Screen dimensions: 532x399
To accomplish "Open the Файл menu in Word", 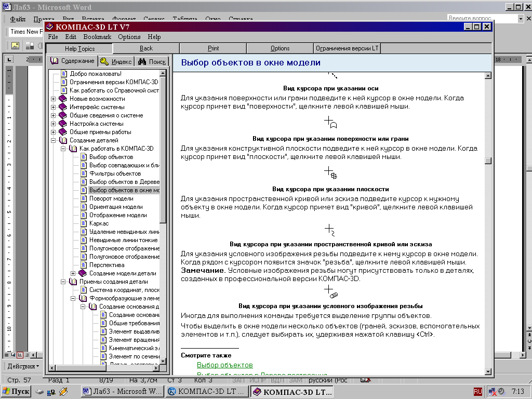I will point(18,19).
